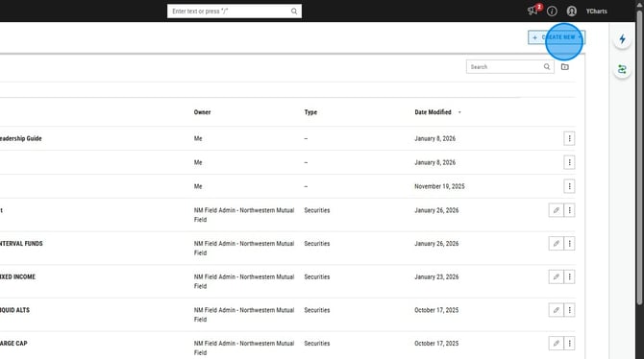Image resolution: width=644 pixels, height=359 pixels.
Task: Click 'Securities' type in INTERVAL FUNDS row
Action: click(317, 243)
